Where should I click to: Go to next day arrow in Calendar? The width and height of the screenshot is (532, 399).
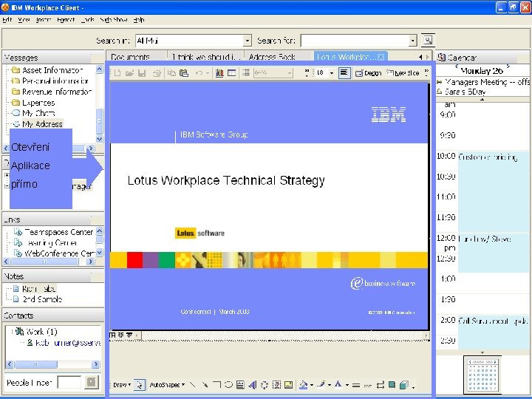pyautogui.click(x=508, y=66)
